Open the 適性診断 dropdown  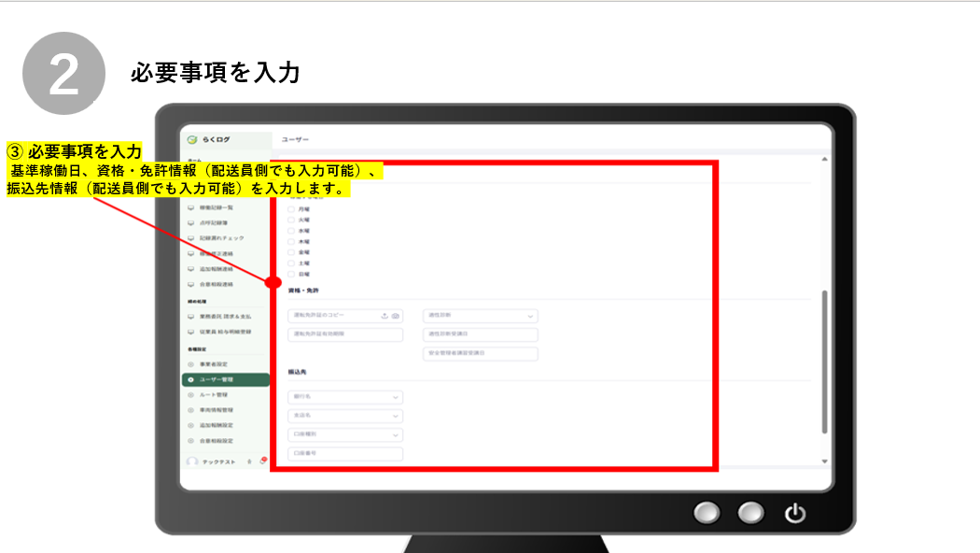(480, 316)
